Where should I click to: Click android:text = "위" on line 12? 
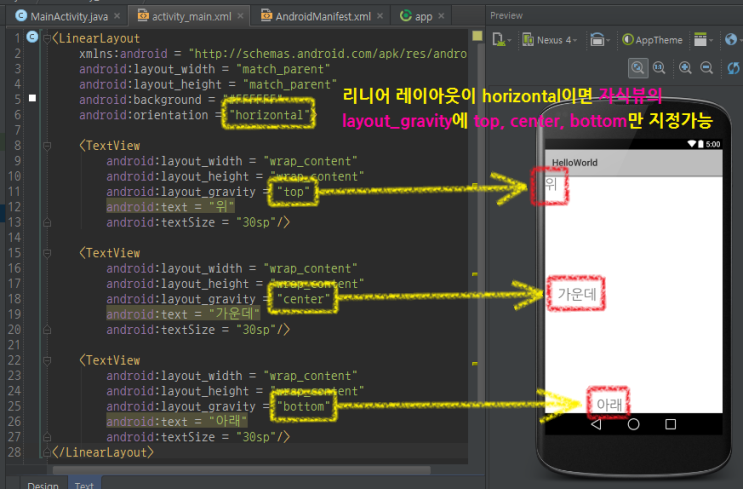tap(170, 207)
